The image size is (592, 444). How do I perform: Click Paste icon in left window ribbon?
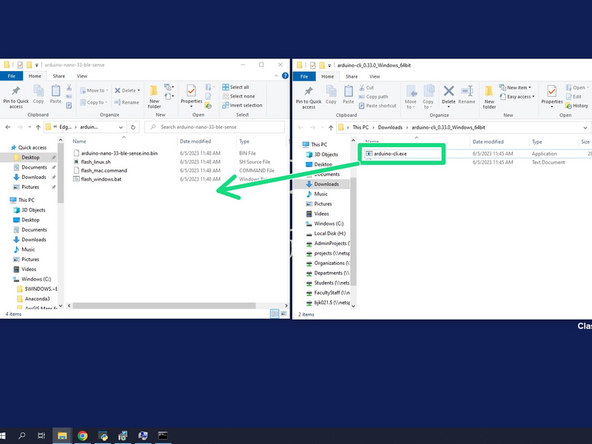click(56, 94)
